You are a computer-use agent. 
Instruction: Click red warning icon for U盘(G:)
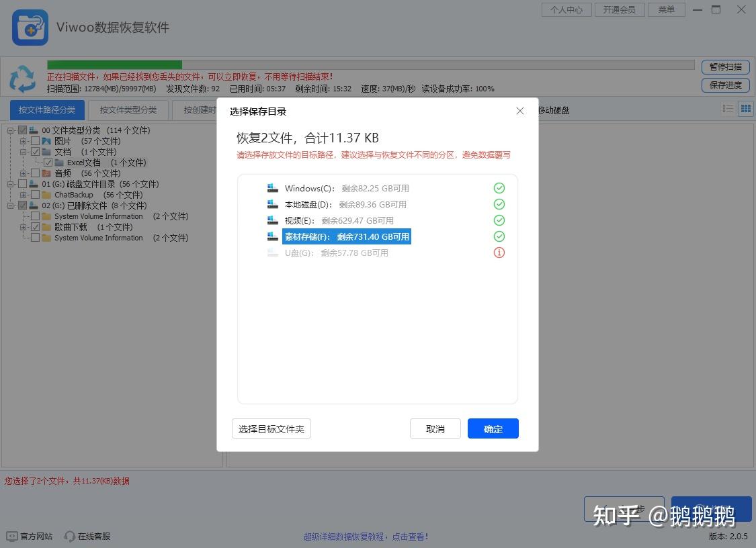(x=499, y=253)
